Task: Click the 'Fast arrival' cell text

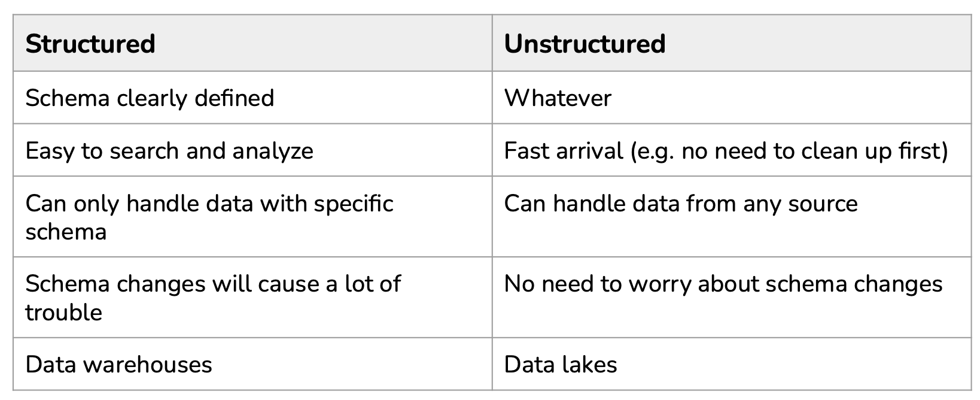Action: 726,151
